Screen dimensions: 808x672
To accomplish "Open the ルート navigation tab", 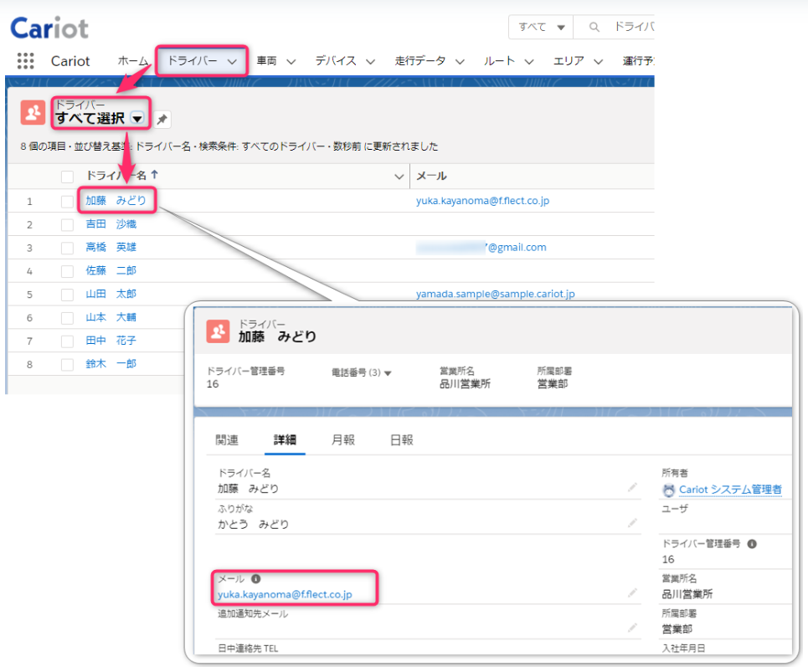I will pos(499,61).
